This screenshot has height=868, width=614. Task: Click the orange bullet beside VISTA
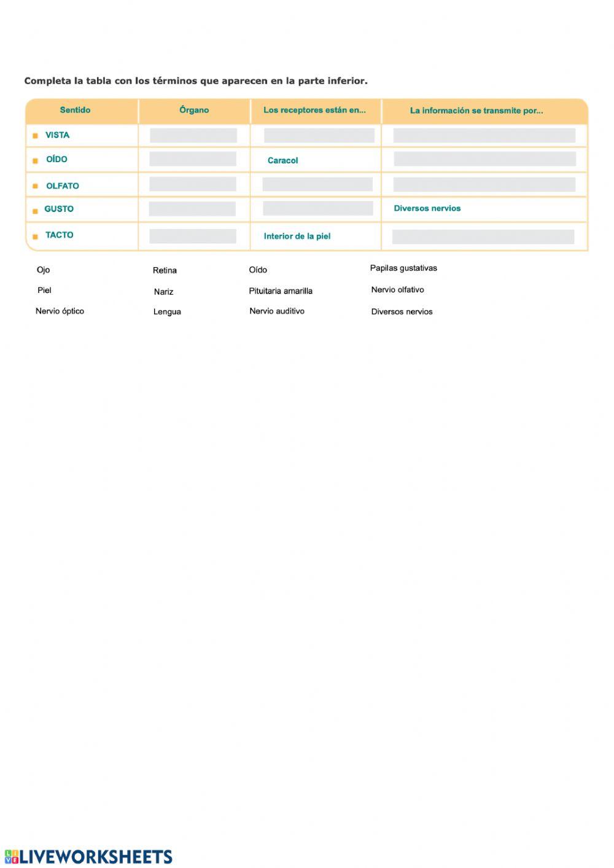(36, 136)
